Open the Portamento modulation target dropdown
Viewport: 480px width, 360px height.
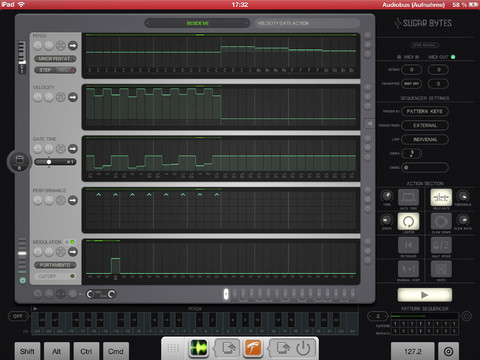[55, 265]
